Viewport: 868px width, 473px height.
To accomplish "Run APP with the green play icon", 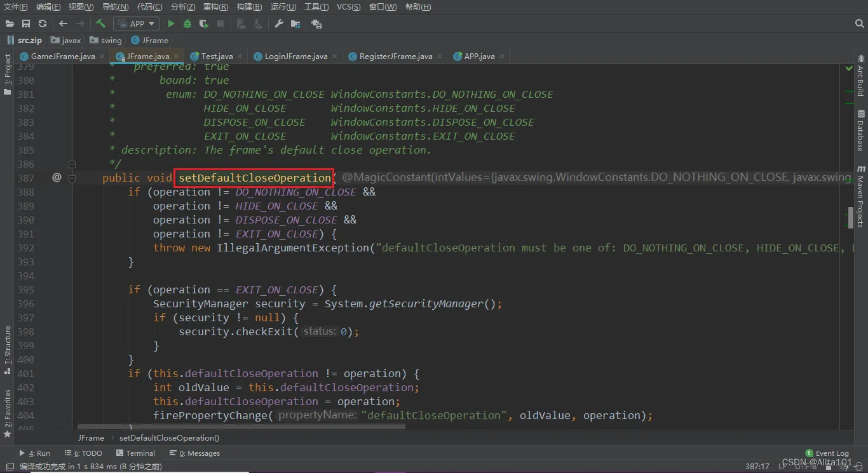I will tap(171, 23).
